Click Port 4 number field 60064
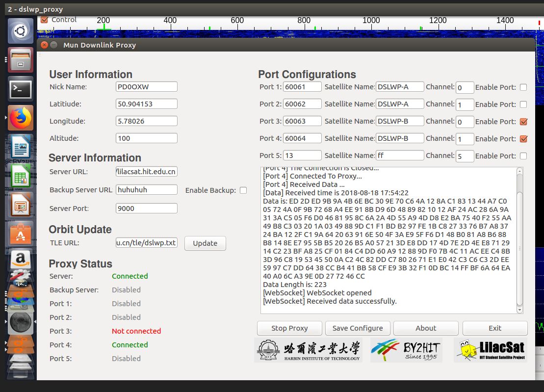This screenshot has height=392, width=544. (x=302, y=138)
